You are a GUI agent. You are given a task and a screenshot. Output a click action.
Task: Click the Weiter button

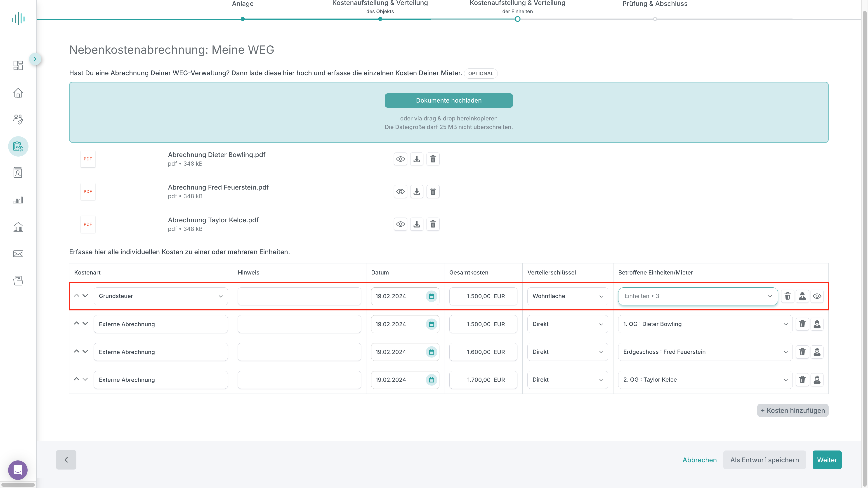[x=827, y=460]
